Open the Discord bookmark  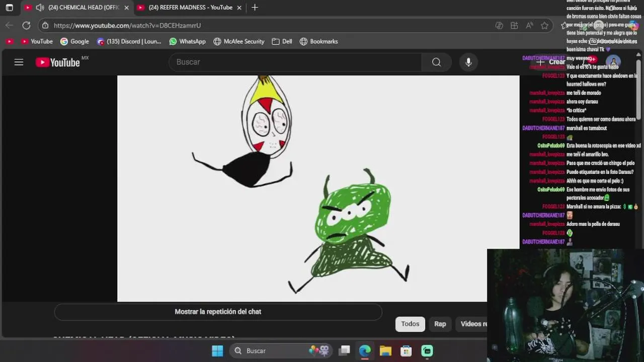(129, 41)
